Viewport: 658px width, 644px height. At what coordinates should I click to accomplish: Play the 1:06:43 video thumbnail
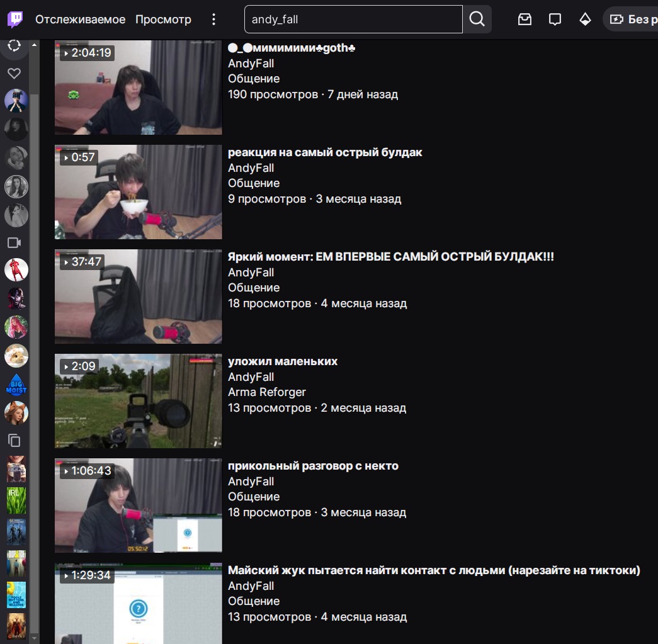point(138,505)
